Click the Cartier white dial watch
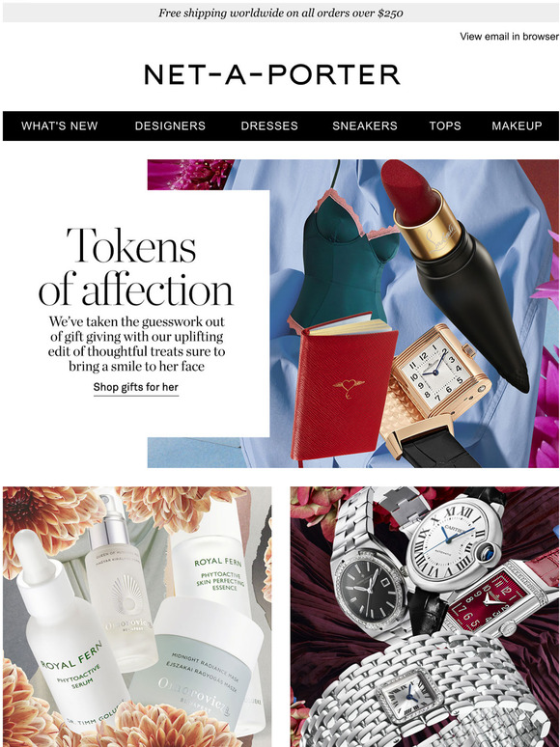The width and height of the screenshot is (560, 747). click(x=453, y=545)
